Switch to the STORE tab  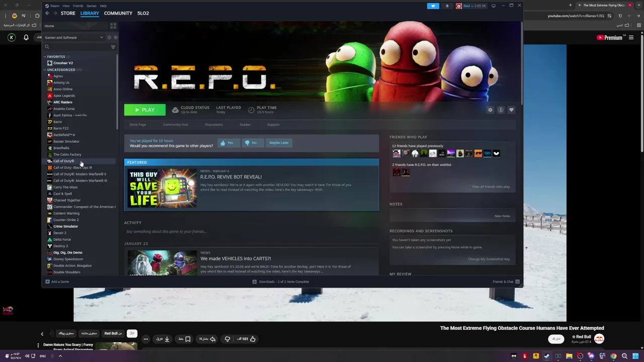[x=68, y=13]
